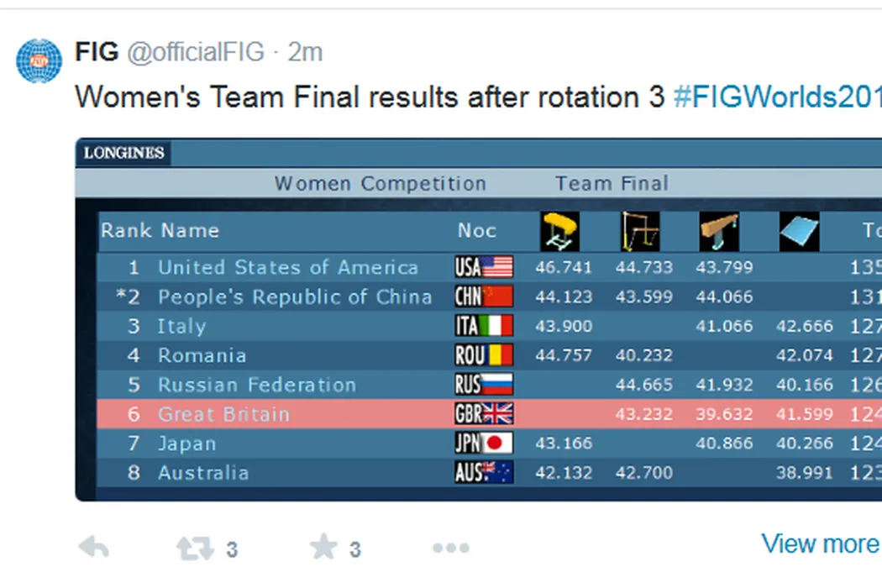Click the reply arrow icon
The height and width of the screenshot is (588, 882).
click(x=93, y=549)
